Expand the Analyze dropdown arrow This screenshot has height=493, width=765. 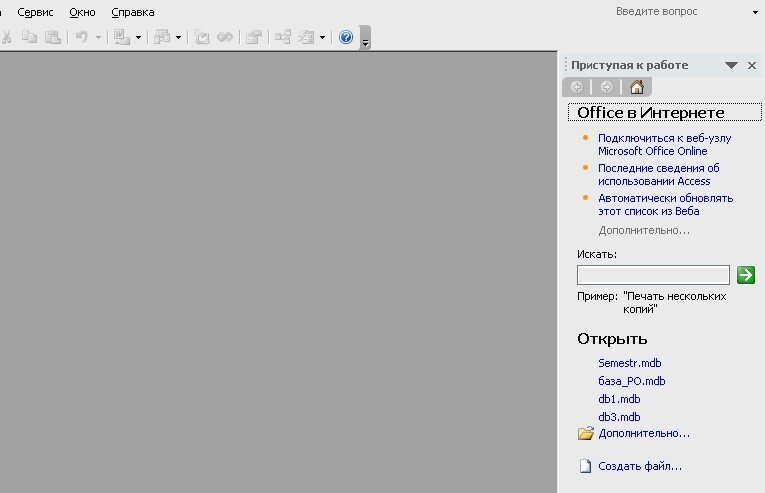point(178,37)
